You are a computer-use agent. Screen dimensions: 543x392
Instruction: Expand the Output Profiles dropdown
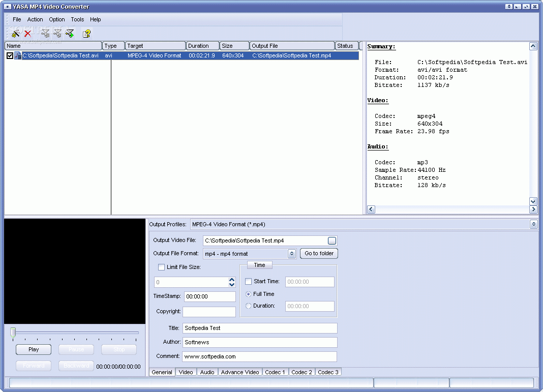[533, 224]
